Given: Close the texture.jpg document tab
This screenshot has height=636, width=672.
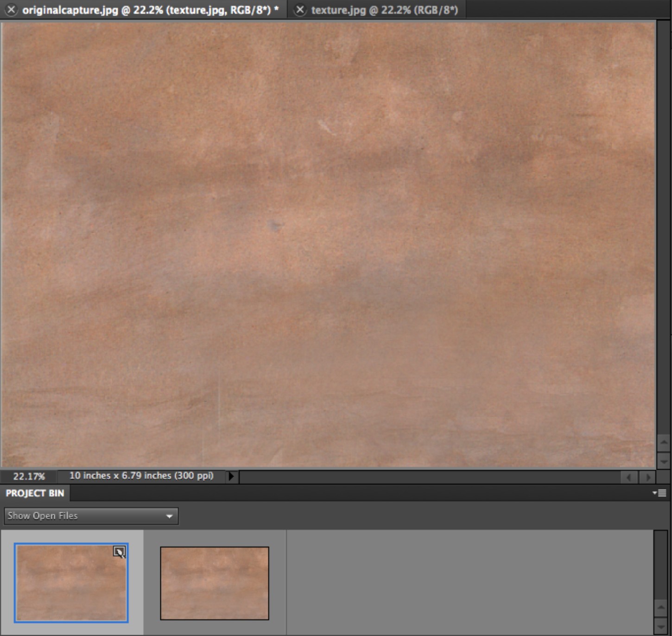Looking at the screenshot, I should pos(300,10).
